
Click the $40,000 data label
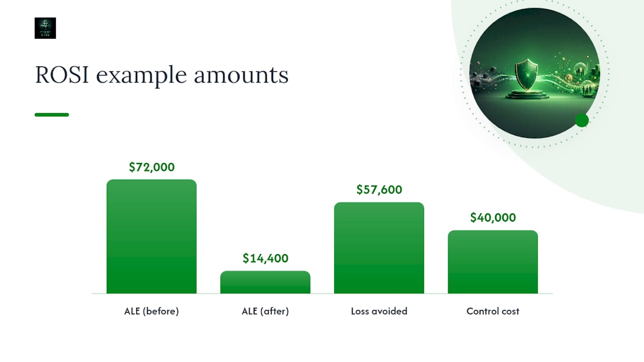coord(493,218)
